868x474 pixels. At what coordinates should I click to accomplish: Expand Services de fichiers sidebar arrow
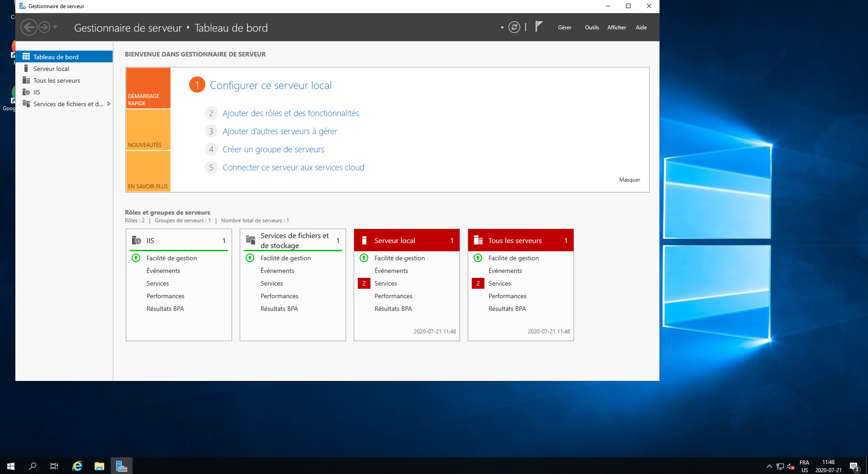109,104
